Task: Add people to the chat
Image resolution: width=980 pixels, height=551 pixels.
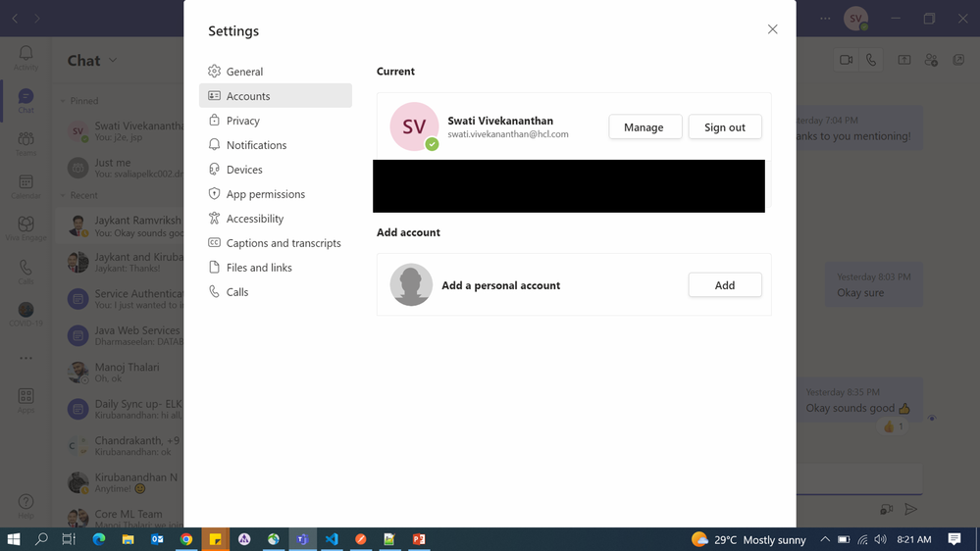Action: tap(931, 60)
